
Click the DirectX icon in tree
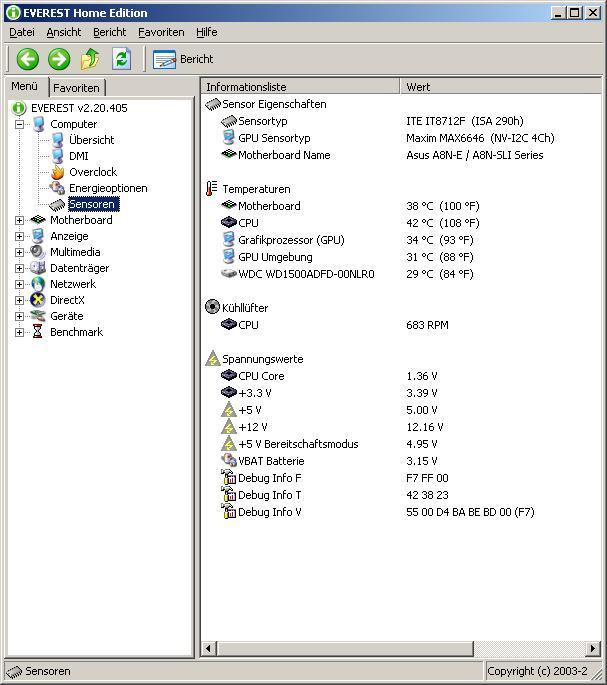click(38, 300)
